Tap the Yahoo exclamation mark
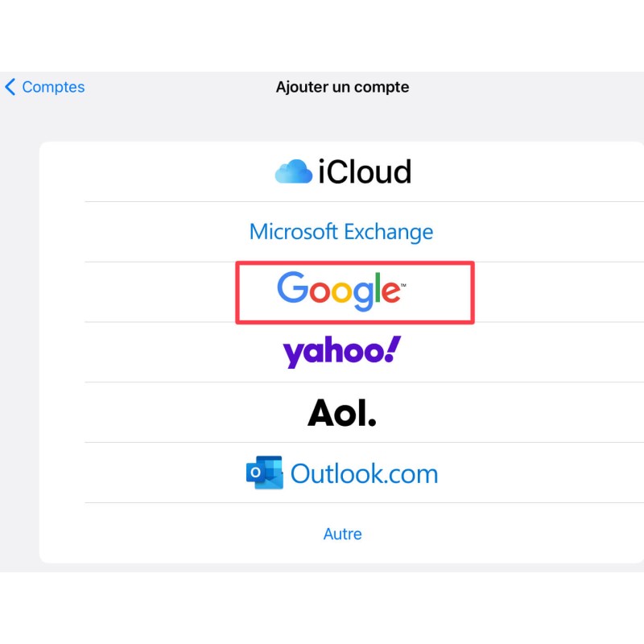644x644 pixels. pos(393,349)
